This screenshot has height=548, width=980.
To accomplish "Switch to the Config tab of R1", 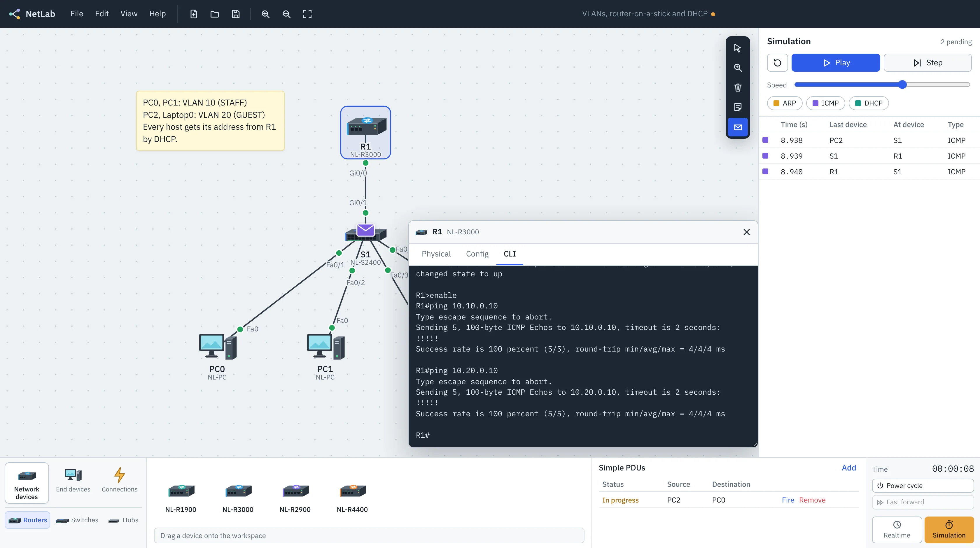I will click(x=477, y=254).
